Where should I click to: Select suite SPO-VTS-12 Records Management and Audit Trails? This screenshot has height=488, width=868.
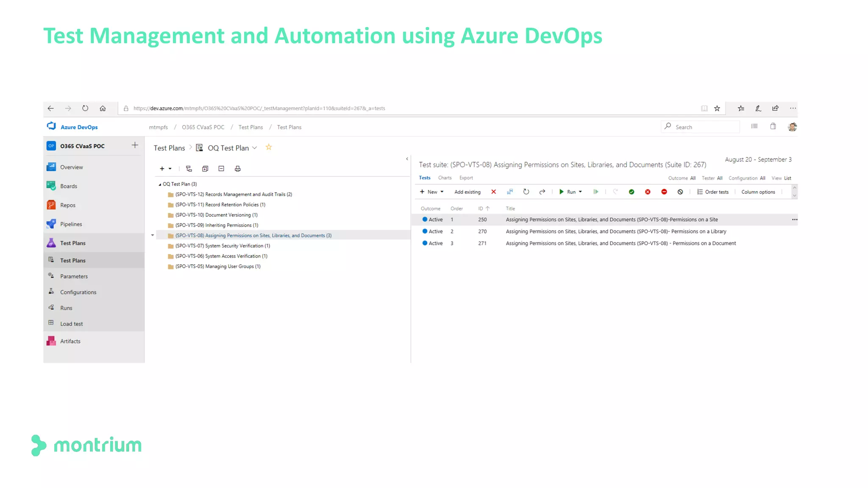click(x=234, y=194)
